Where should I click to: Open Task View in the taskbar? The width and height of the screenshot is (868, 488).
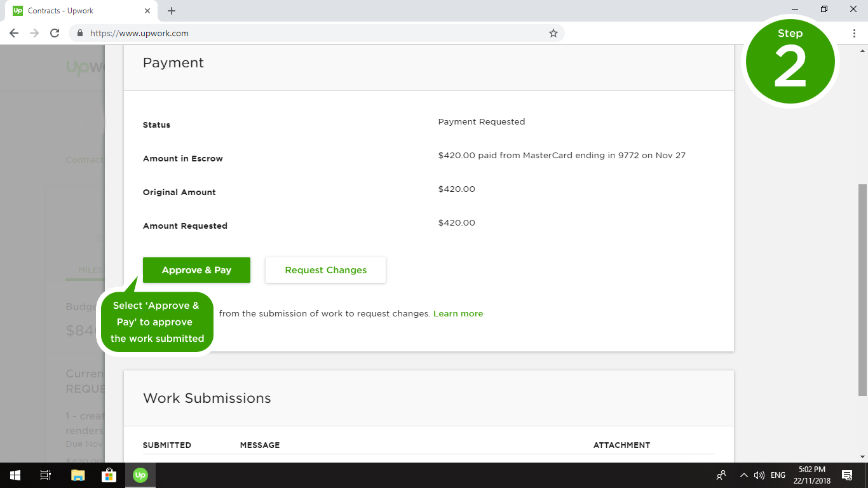[46, 475]
